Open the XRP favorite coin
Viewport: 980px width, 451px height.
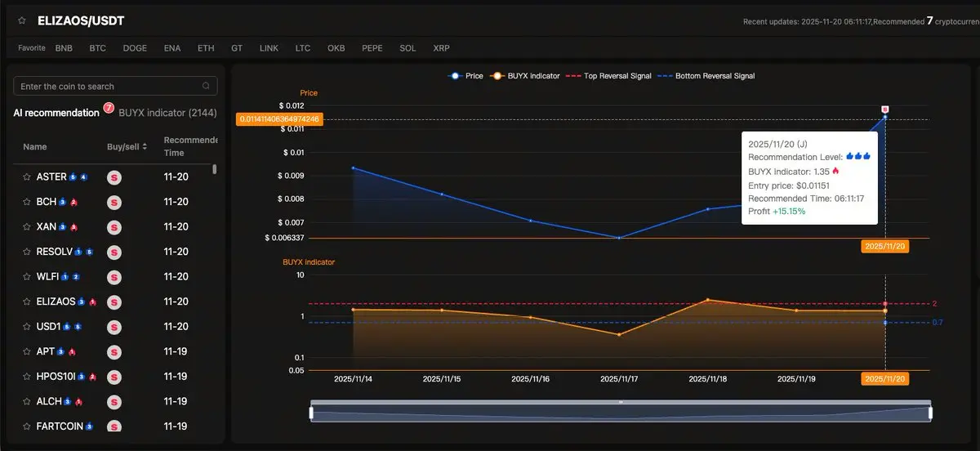click(x=442, y=48)
